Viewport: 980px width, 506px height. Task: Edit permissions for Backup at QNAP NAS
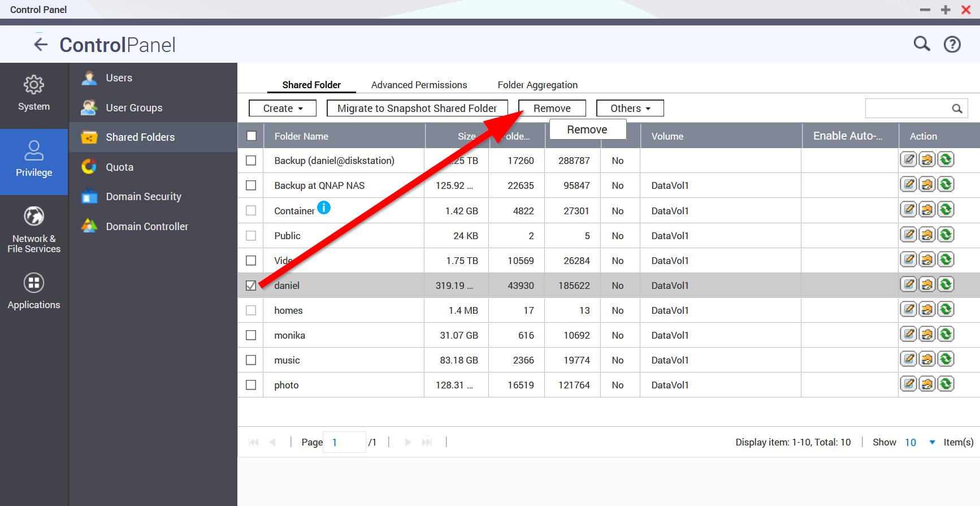927,184
